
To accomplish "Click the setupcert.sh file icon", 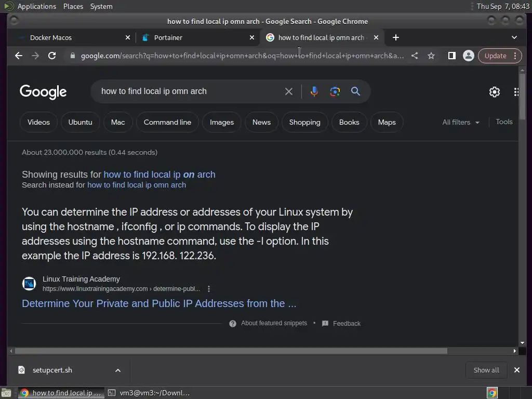I will pyautogui.click(x=21, y=370).
